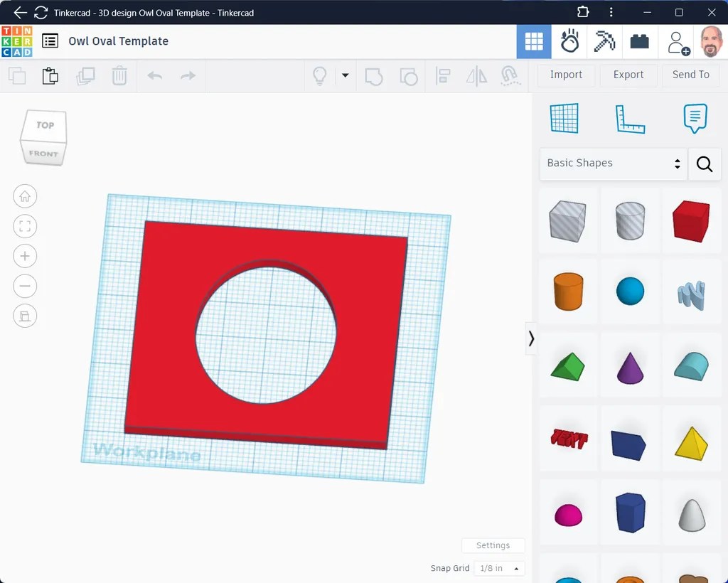This screenshot has height=583, width=728.
Task: Toggle Show all lightbulb icon
Action: tap(320, 75)
